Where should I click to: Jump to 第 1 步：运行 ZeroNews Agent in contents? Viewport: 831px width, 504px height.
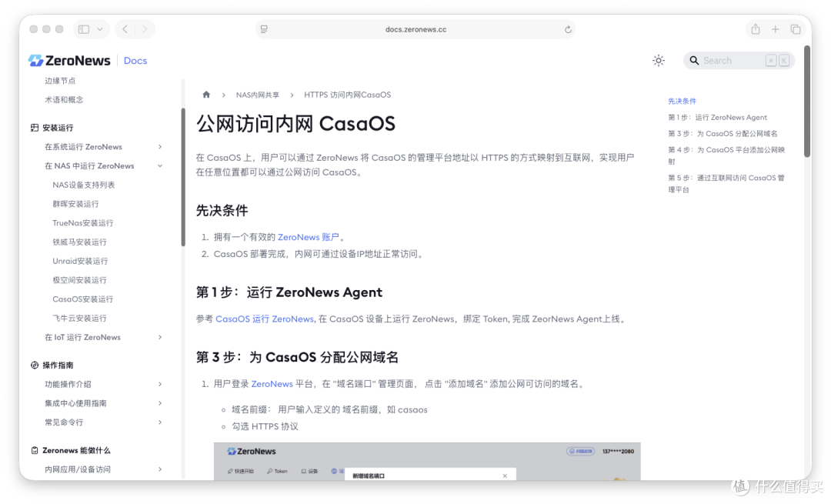718,117
